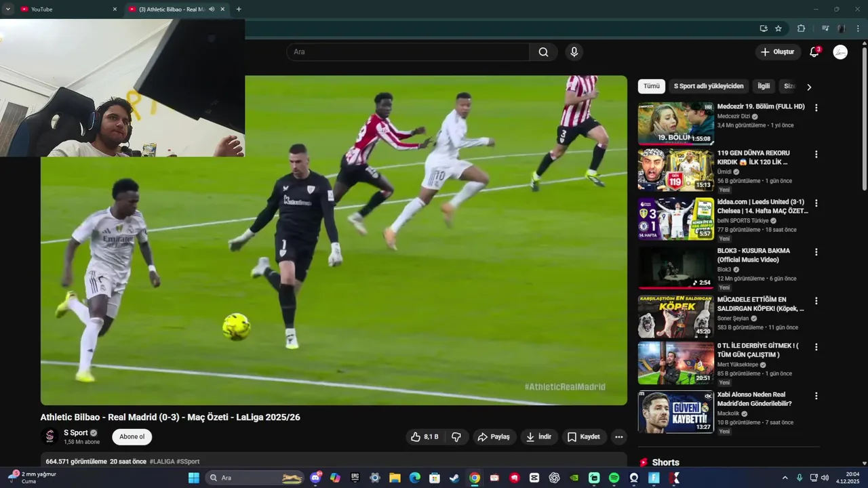
Task: Select the İlgili filter chip
Action: [x=764, y=87]
